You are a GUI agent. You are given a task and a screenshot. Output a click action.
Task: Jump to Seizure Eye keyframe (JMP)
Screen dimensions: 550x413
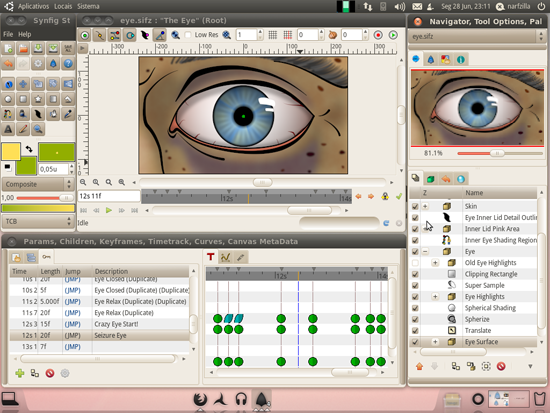[73, 335]
